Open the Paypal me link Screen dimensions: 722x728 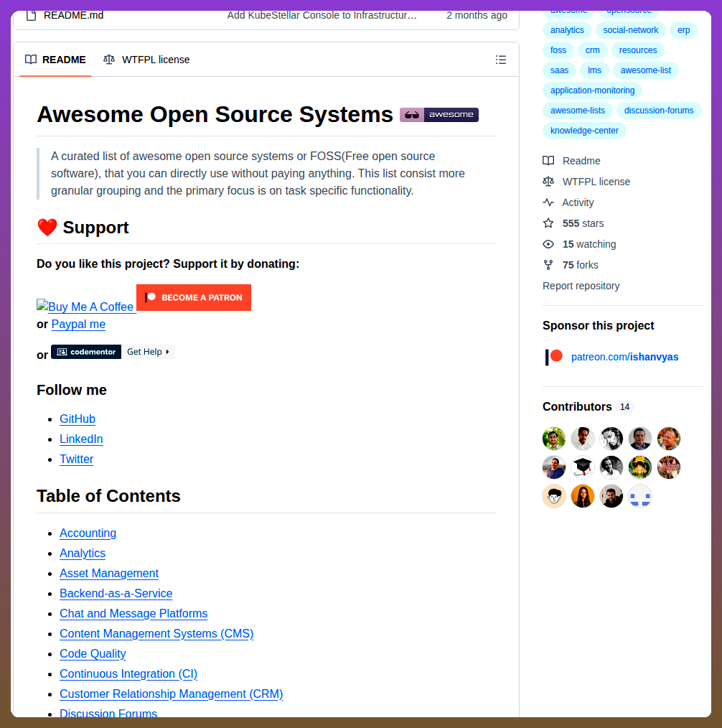(x=78, y=324)
